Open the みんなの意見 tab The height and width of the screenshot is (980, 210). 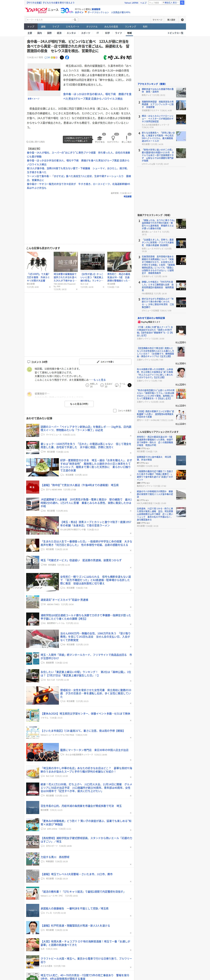(x=111, y=27)
